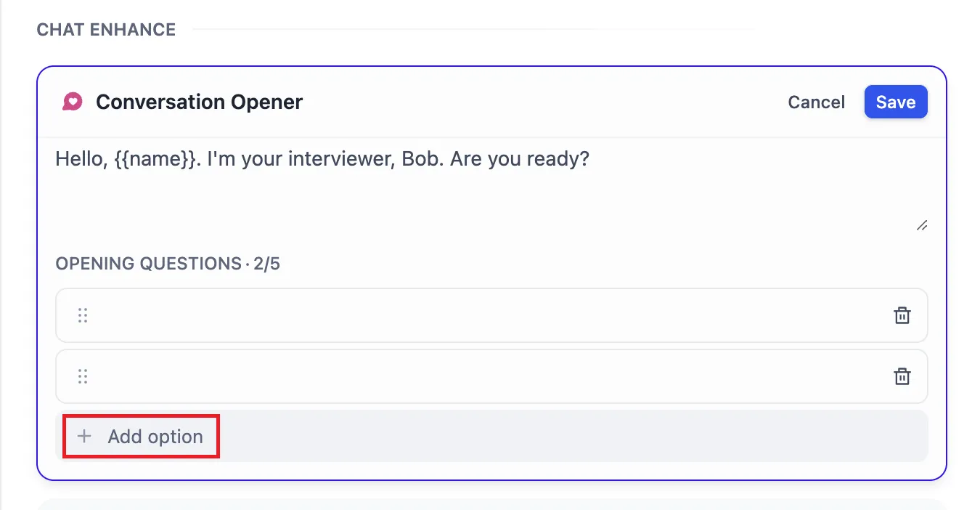This screenshot has width=980, height=510.
Task: Click the 2/5 questions counter
Action: [x=267, y=264]
